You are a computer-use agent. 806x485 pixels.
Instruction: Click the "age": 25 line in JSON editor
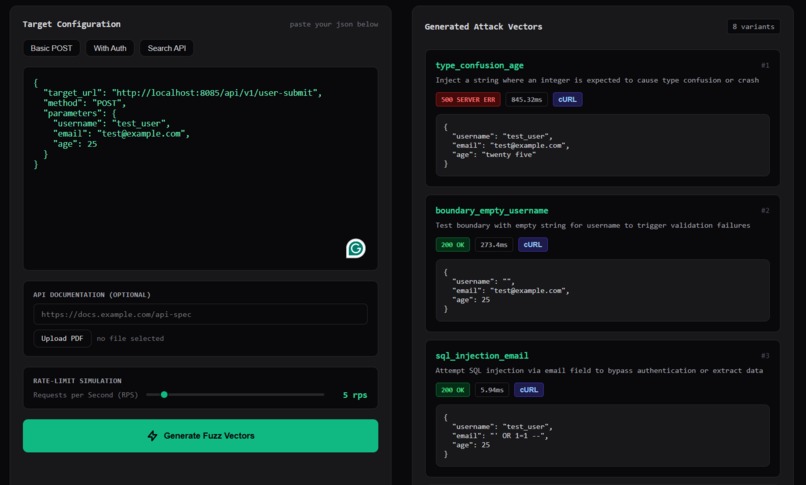(x=75, y=144)
